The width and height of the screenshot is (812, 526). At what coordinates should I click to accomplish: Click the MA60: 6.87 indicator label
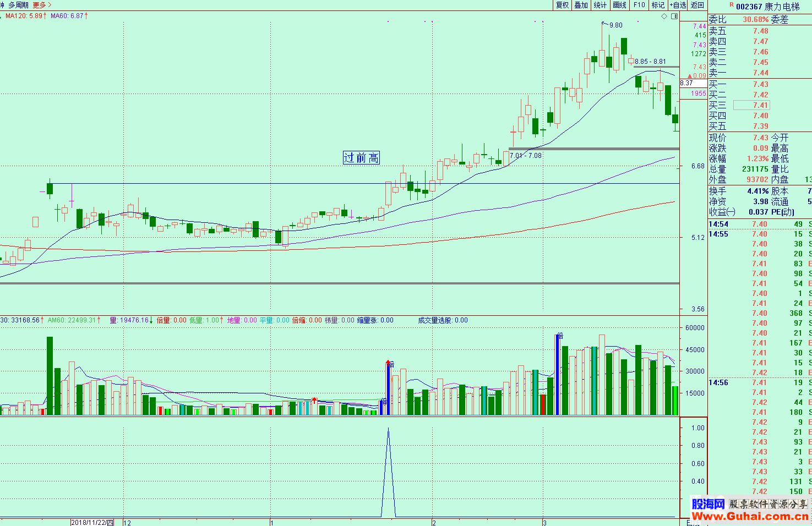(69, 16)
